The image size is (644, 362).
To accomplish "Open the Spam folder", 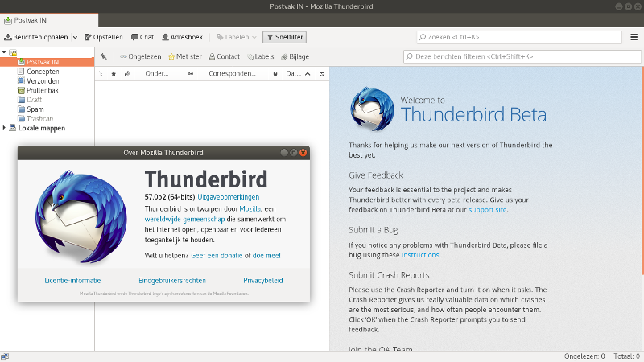I will (35, 109).
